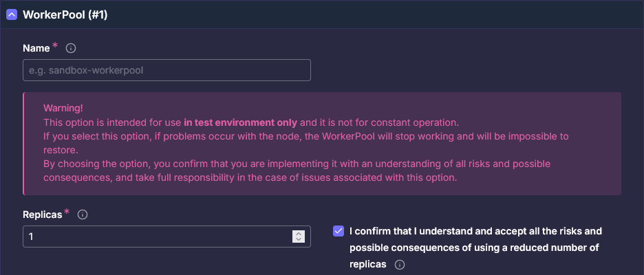Image resolution: width=644 pixels, height=275 pixels.
Task: Click the 'I confirm that I understand' label
Action: click(x=475, y=231)
